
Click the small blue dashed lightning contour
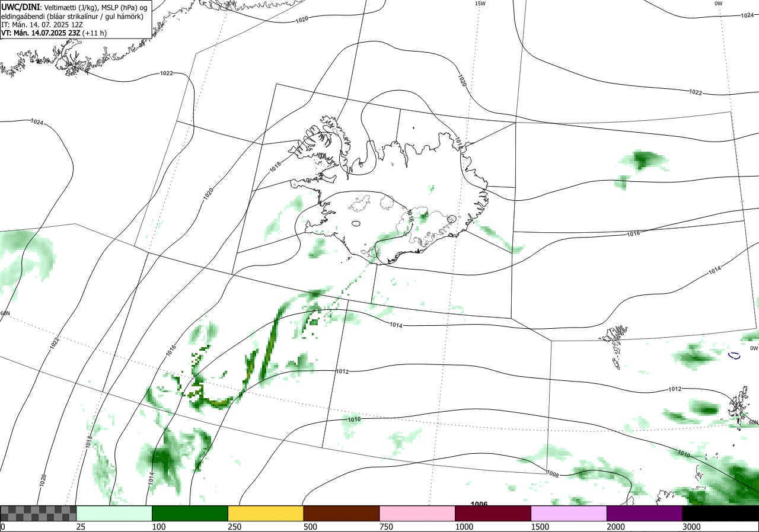(x=734, y=355)
